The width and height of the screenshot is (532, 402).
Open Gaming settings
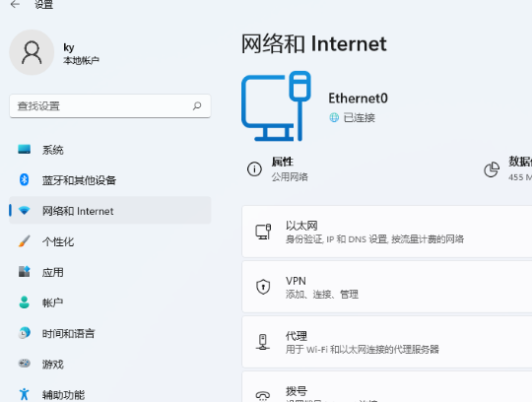110,364
